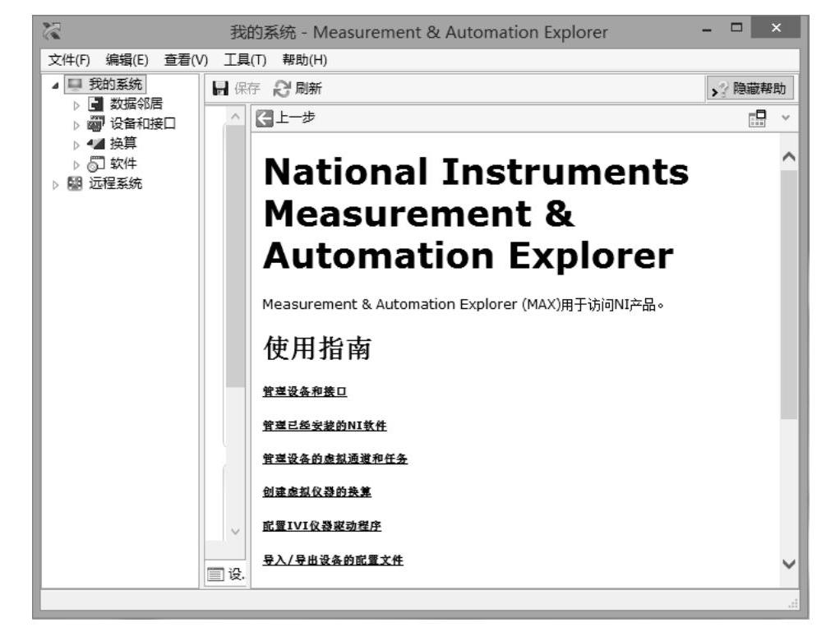This screenshot has width=840, height=632.
Task: Click the 上一步 label in help pane
Action: click(294, 118)
